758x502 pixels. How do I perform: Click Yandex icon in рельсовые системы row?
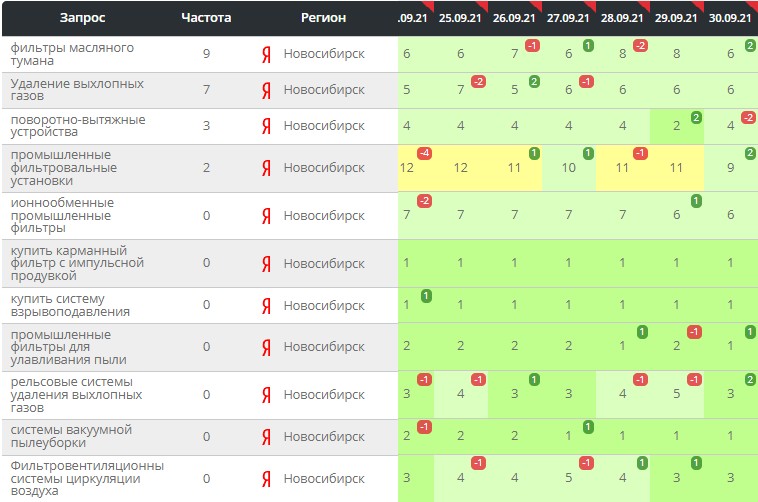point(266,394)
